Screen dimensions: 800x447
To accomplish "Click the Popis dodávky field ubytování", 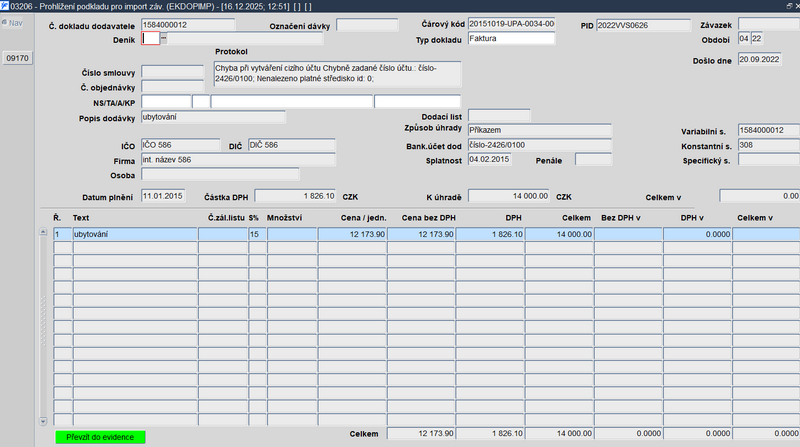I will pos(213,117).
